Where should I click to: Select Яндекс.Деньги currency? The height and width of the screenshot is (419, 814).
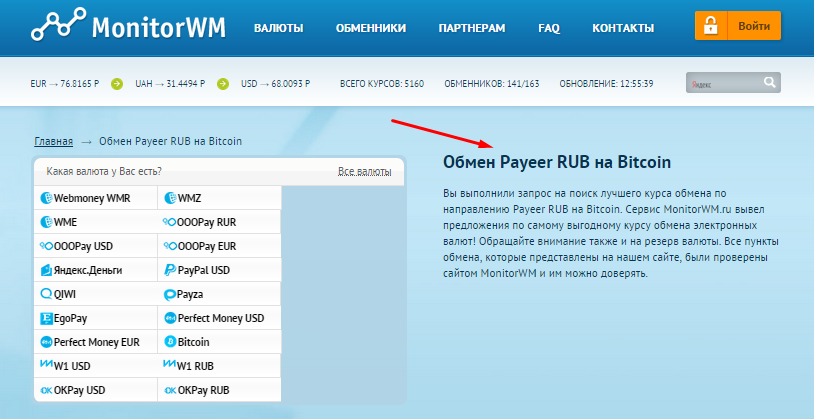tap(96, 270)
